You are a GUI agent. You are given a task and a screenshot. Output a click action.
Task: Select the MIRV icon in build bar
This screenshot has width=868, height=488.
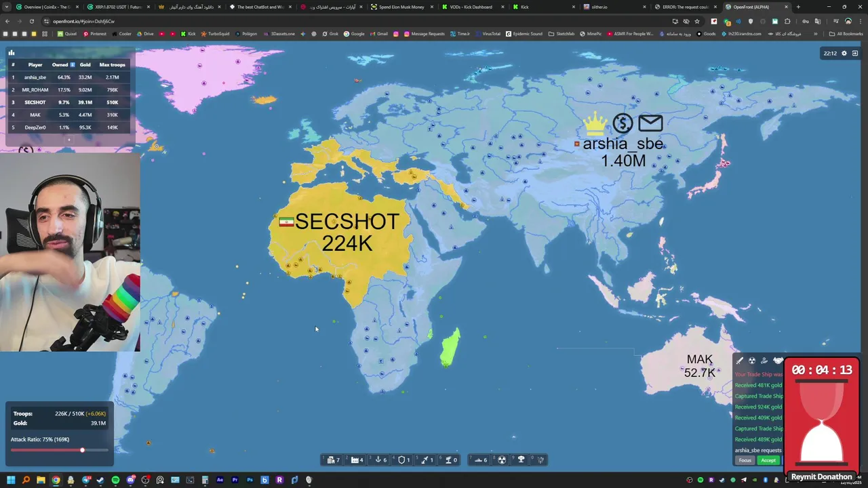click(540, 460)
